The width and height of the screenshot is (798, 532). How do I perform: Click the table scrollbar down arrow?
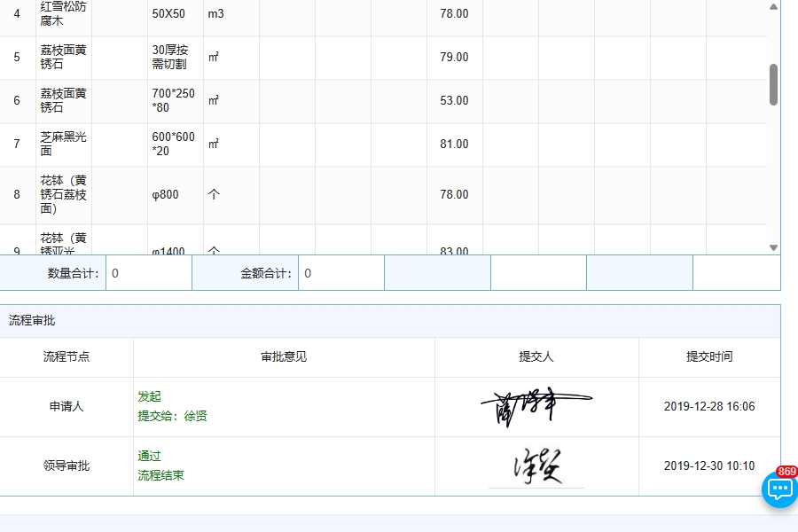(x=773, y=247)
